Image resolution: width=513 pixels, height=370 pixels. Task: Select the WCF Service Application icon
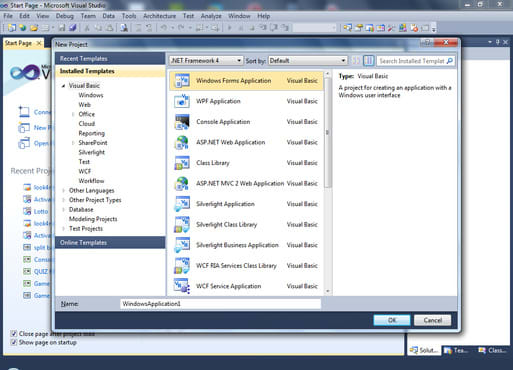[182, 286]
